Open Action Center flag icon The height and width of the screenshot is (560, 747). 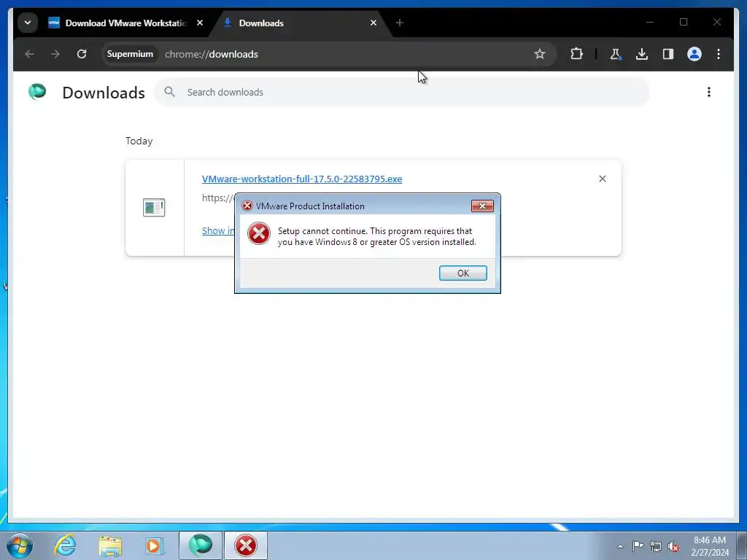[x=638, y=545]
